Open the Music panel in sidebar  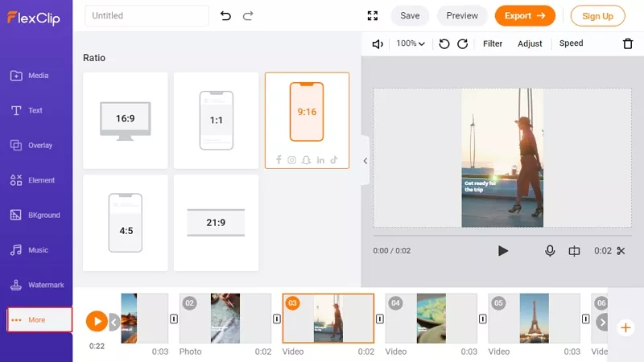click(x=29, y=250)
